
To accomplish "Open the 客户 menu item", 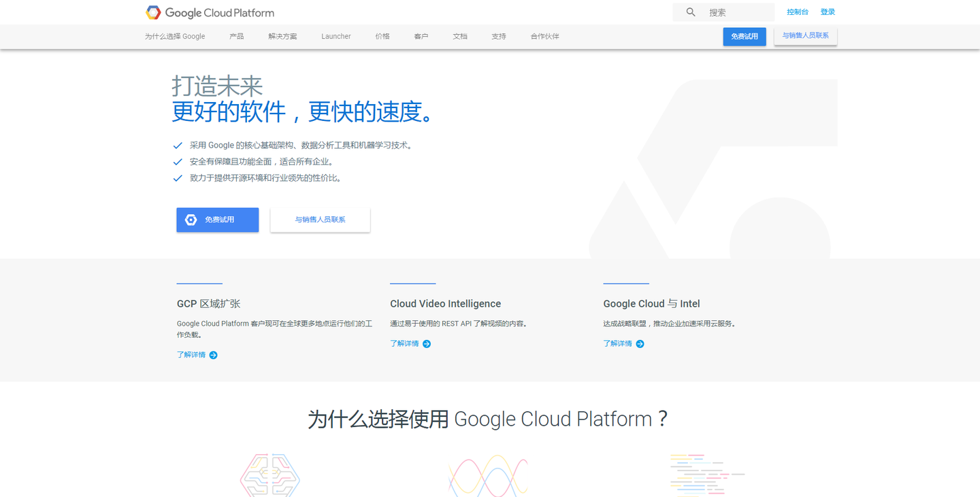I will pyautogui.click(x=421, y=37).
